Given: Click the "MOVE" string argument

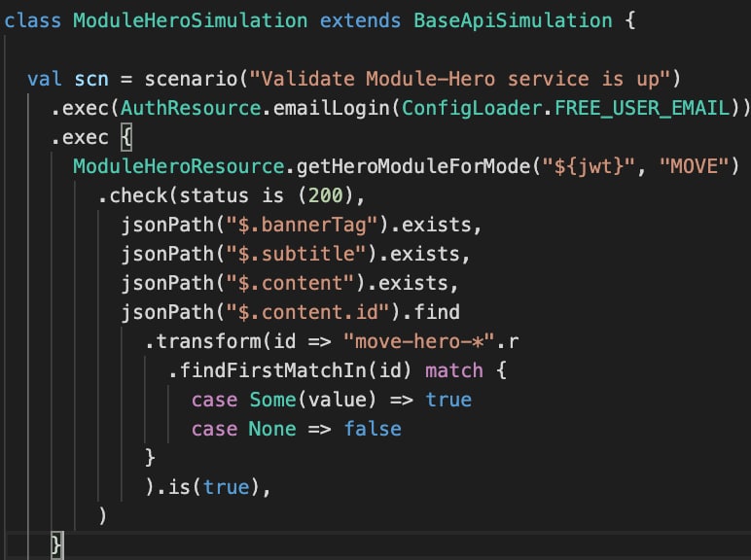Looking at the screenshot, I should click(695, 166).
